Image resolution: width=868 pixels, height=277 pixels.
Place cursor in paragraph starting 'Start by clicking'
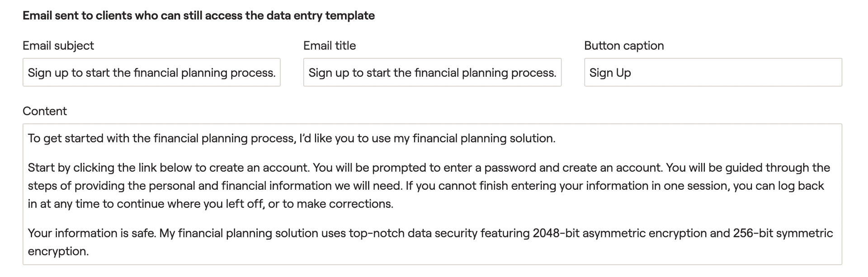point(429,186)
